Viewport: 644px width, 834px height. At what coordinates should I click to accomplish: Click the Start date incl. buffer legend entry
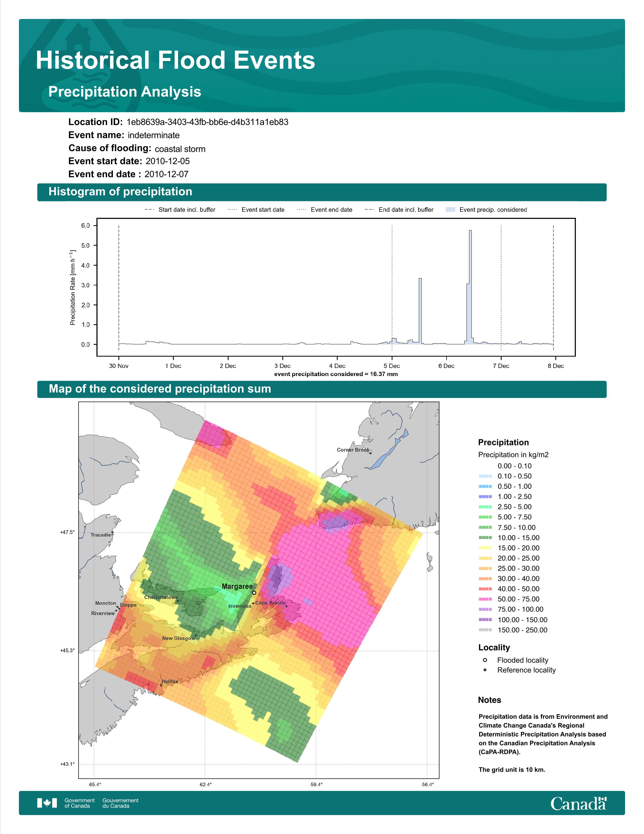coord(180,210)
